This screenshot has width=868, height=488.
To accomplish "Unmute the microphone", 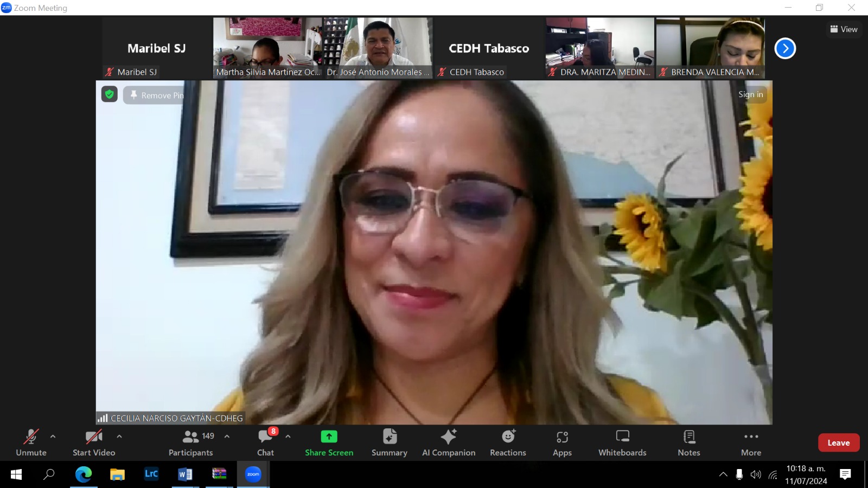I will pos(31,442).
